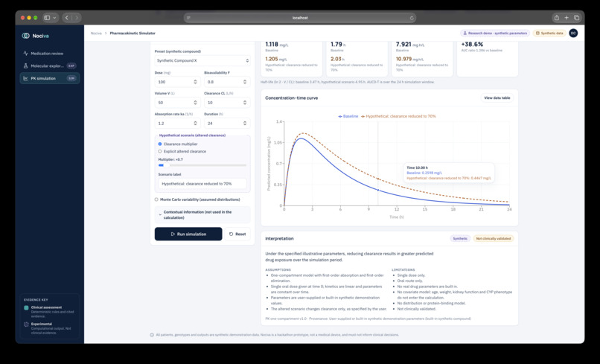The image size is (600, 364).
Task: Click the Dose stepper arrows
Action: 195,82
